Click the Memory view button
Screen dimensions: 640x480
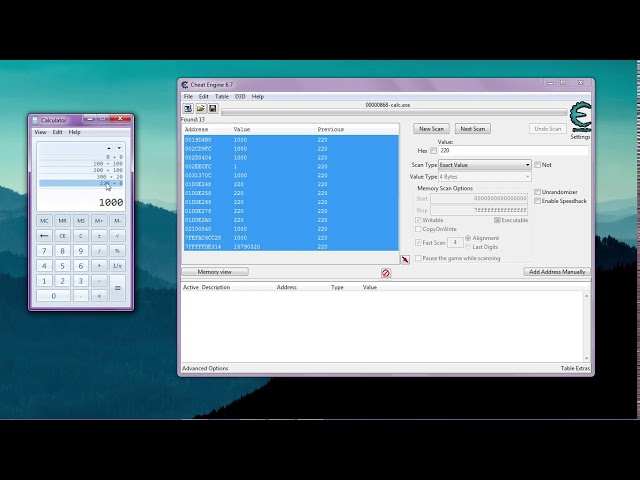coord(215,272)
